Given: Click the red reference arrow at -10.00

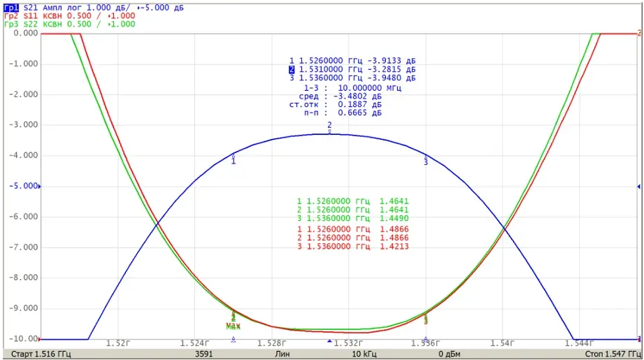Looking at the screenshot, I should pos(39,339).
